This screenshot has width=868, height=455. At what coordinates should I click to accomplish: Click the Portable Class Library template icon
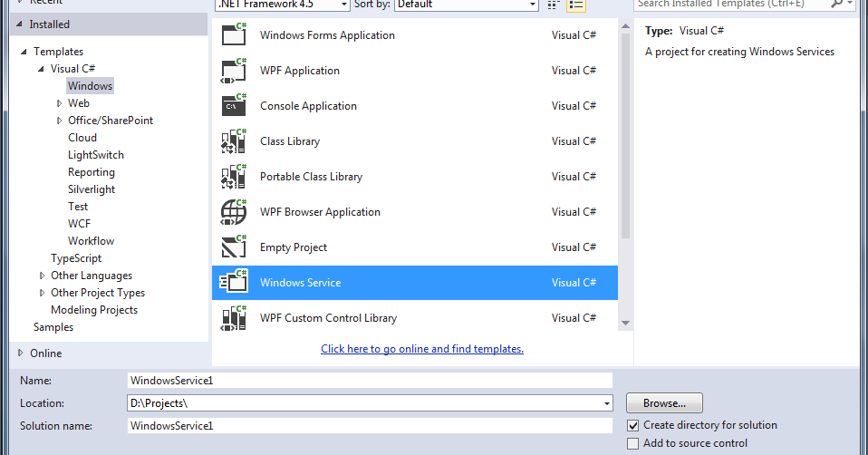(x=234, y=177)
